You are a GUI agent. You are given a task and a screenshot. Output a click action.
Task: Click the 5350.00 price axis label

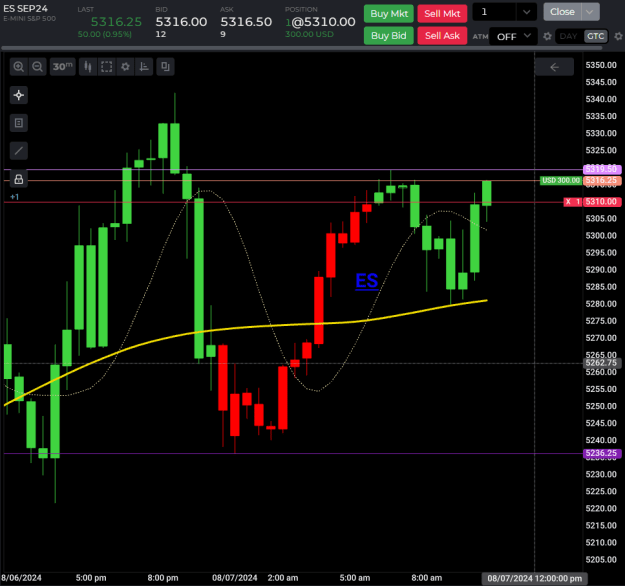pyautogui.click(x=601, y=65)
